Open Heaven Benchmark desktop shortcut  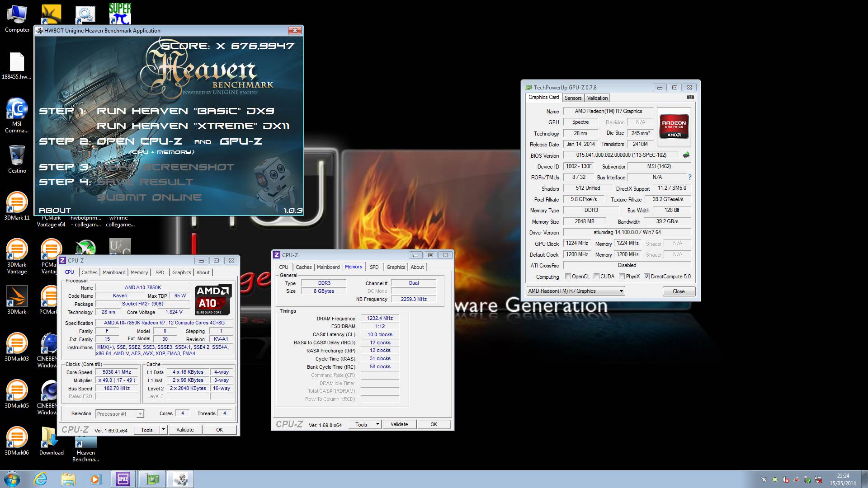85,449
